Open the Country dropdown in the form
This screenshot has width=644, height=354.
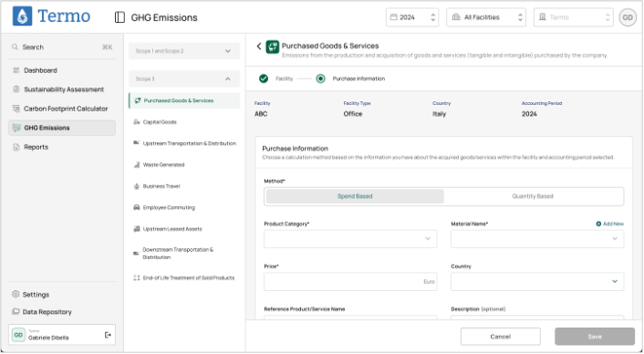click(x=537, y=282)
